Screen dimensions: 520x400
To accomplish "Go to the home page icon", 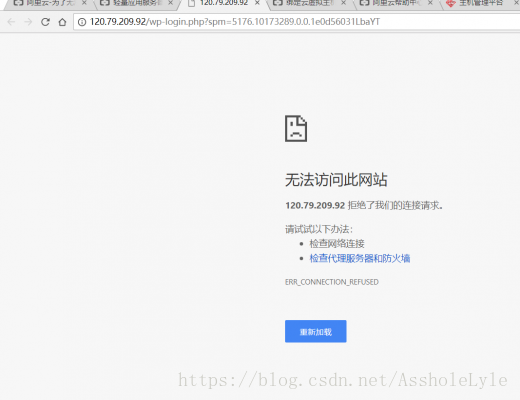I will click(x=62, y=22).
